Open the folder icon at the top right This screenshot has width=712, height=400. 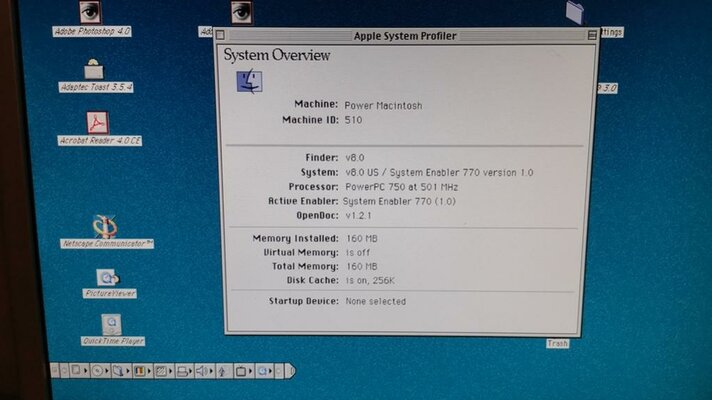575,13
